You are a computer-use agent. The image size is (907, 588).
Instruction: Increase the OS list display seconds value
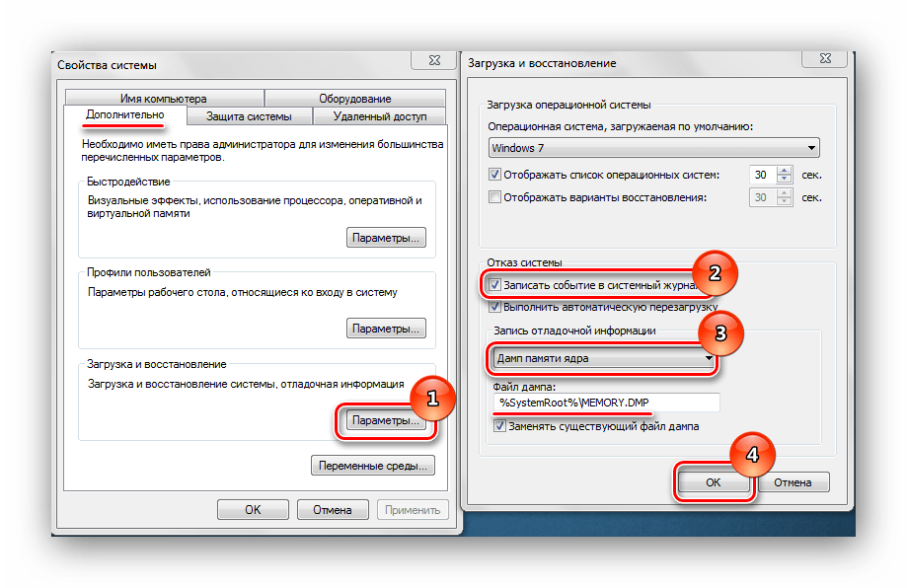(x=785, y=171)
